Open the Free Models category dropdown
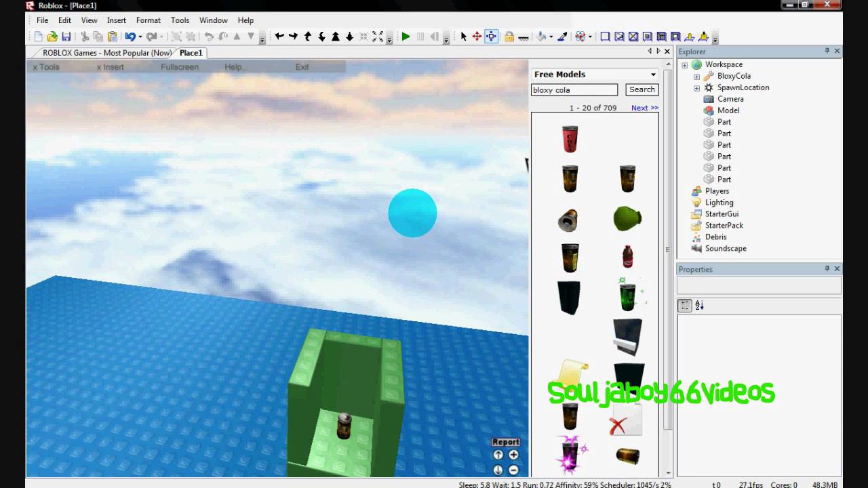The height and width of the screenshot is (488, 868). tap(653, 75)
